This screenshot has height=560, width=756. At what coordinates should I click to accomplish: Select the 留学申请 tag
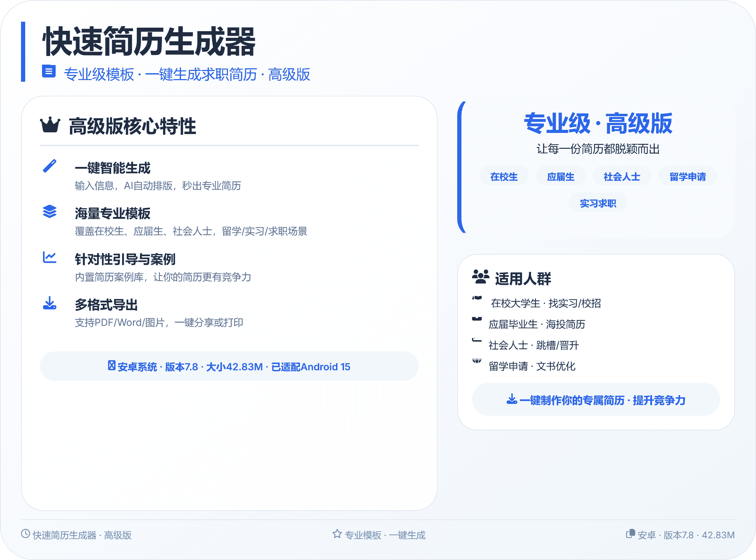[x=687, y=176]
